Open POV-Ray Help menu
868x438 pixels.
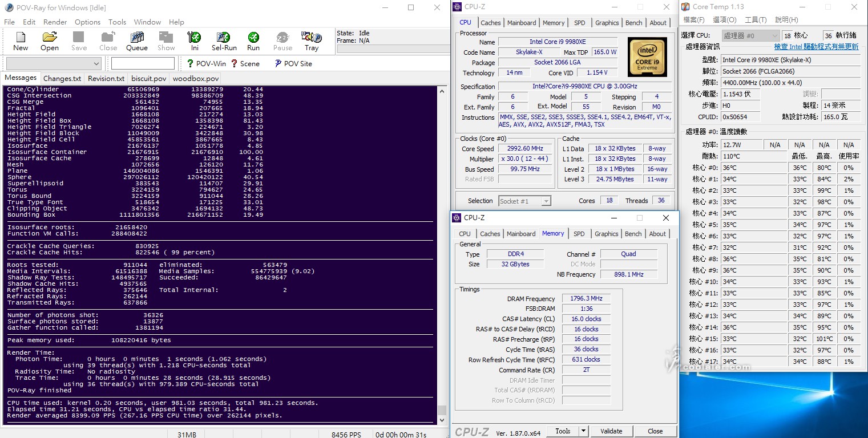176,22
